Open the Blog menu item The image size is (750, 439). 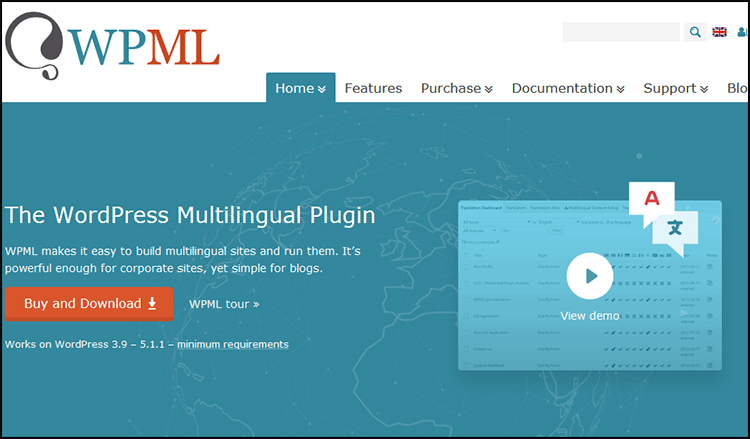[738, 88]
